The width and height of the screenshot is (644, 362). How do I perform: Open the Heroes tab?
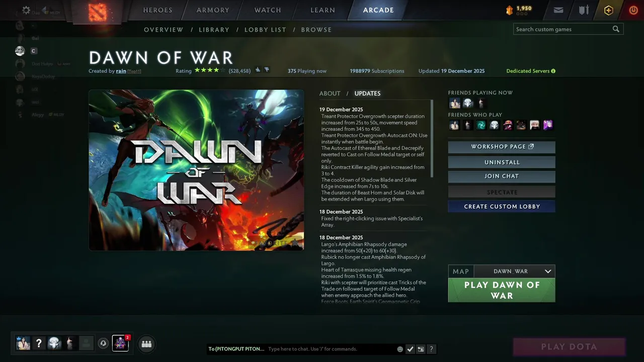(157, 10)
